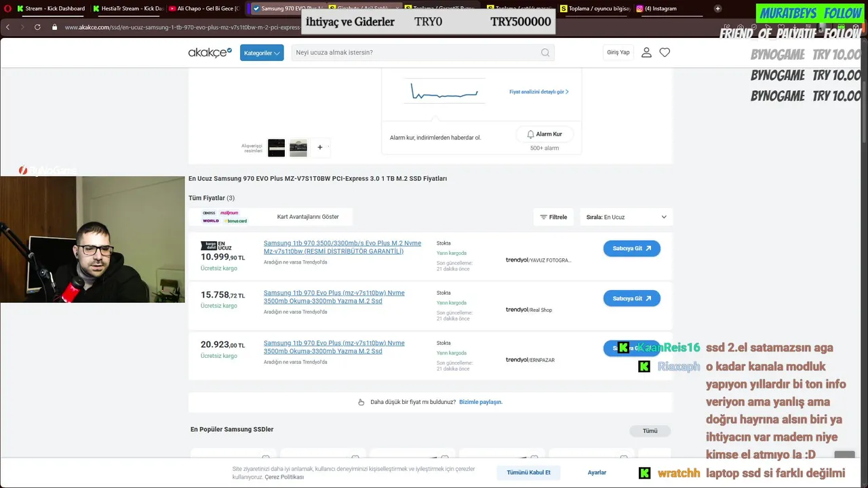The height and width of the screenshot is (488, 868).
Task: Click the 'Bizimle paylaşın' link
Action: coord(481,402)
